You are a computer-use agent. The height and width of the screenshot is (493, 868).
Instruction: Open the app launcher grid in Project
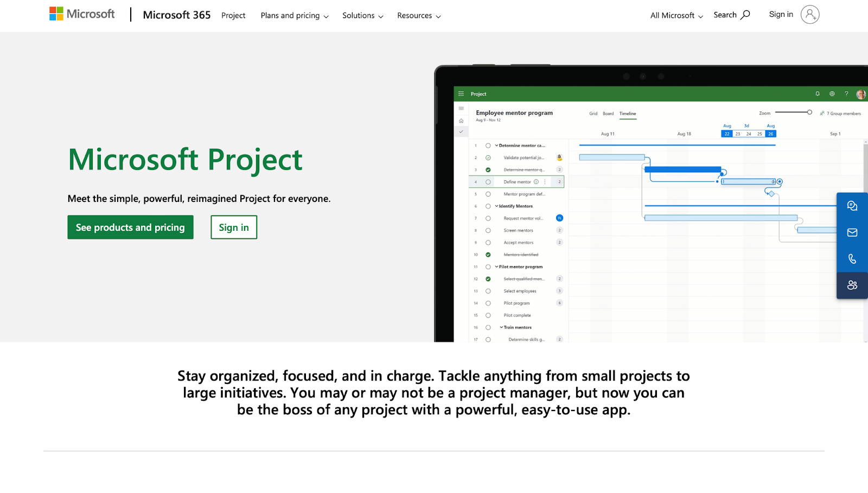click(460, 93)
